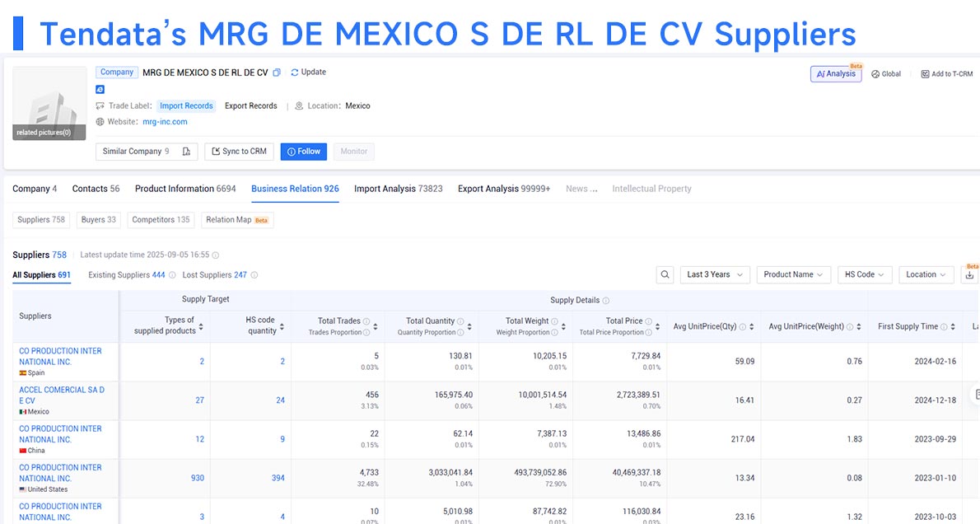Click the info icon next to Total Quantity
This screenshot has height=524, width=980.
[x=460, y=321]
